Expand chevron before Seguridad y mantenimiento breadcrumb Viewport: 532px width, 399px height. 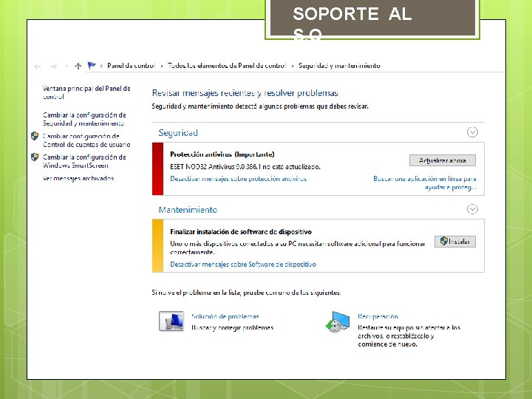(x=293, y=66)
